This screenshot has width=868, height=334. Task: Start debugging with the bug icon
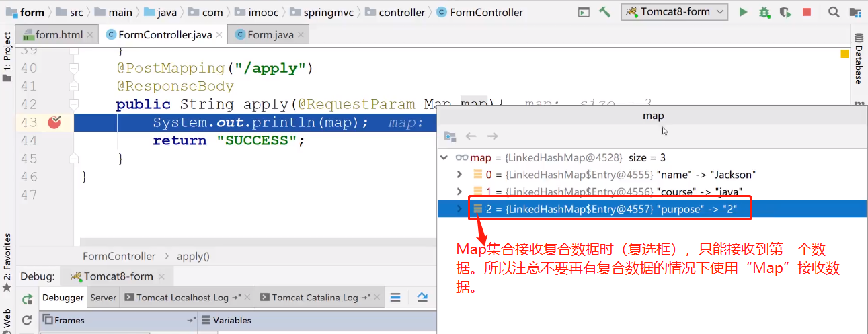click(764, 12)
